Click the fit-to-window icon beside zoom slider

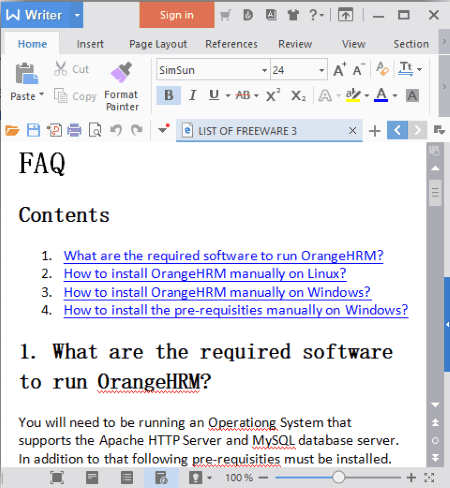429,477
